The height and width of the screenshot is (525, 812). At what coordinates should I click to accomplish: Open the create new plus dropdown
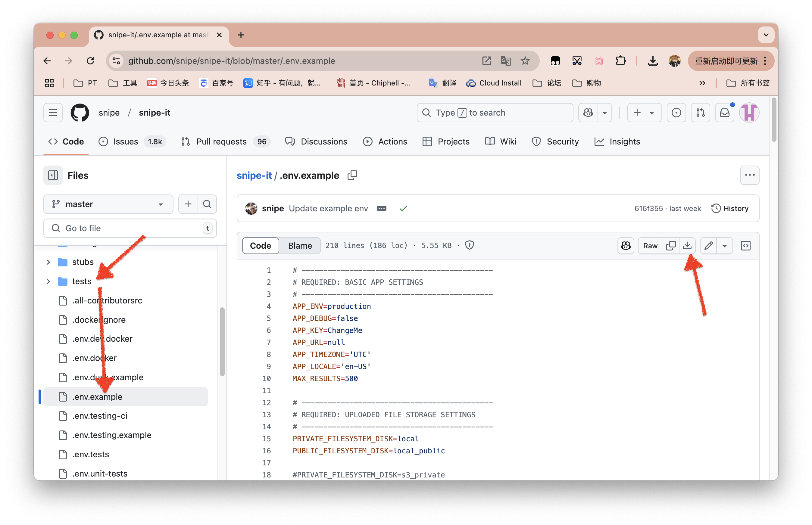coord(644,113)
